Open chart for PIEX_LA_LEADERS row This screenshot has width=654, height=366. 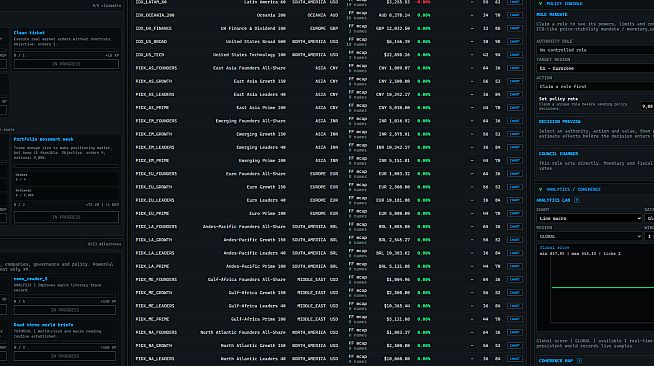(x=515, y=253)
